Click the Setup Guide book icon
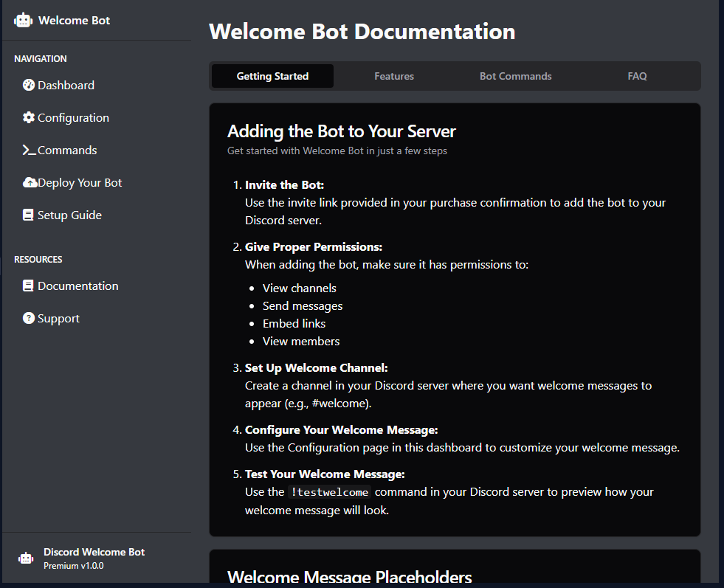 point(29,215)
